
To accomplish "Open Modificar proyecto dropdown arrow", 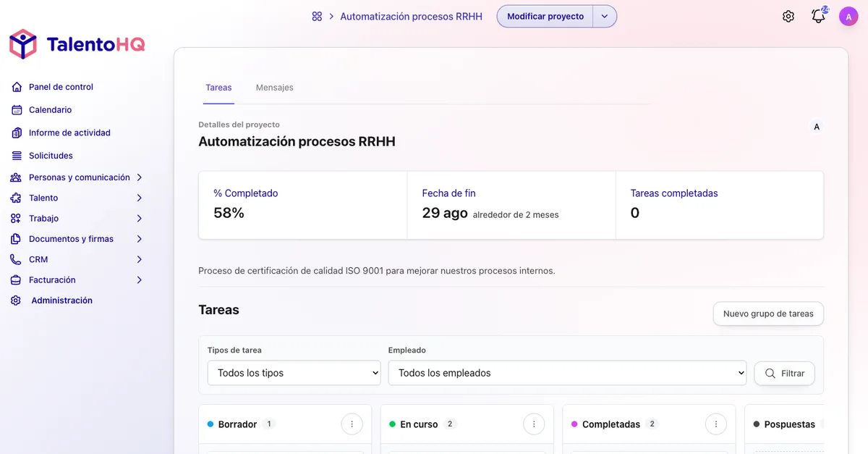I will pos(605,17).
